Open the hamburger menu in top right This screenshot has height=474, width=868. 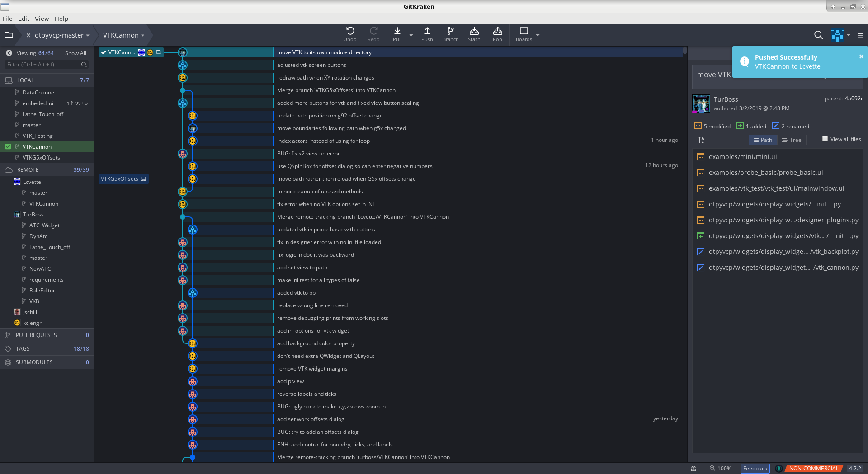click(860, 35)
